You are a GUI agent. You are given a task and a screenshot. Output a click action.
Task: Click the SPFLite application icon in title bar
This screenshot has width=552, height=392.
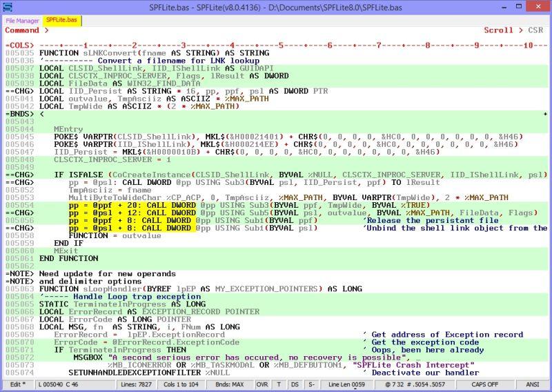pos(7,7)
